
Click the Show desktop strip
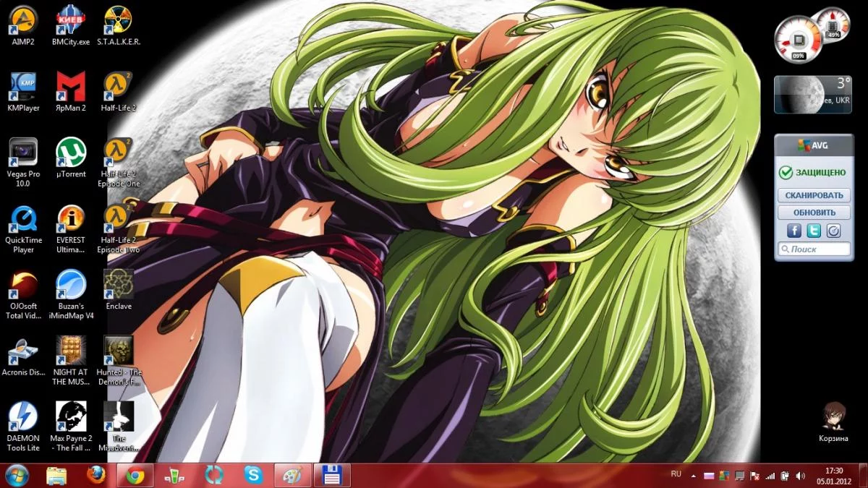click(862, 476)
